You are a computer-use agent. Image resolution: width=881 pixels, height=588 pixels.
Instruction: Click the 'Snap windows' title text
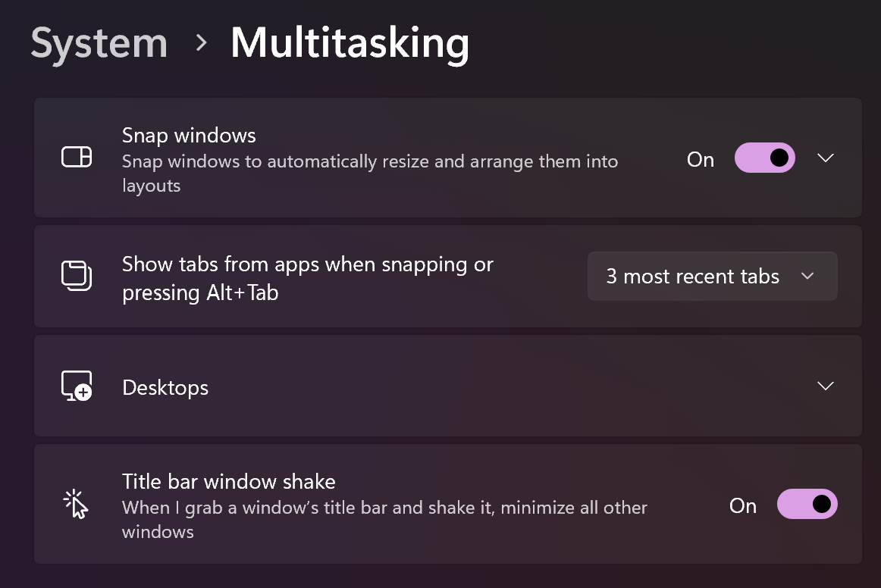[189, 136]
